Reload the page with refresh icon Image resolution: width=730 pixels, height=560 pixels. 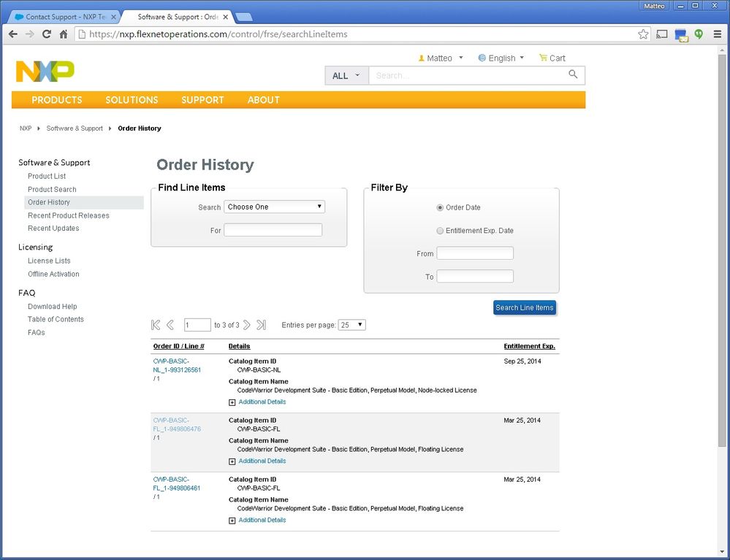pyautogui.click(x=47, y=34)
